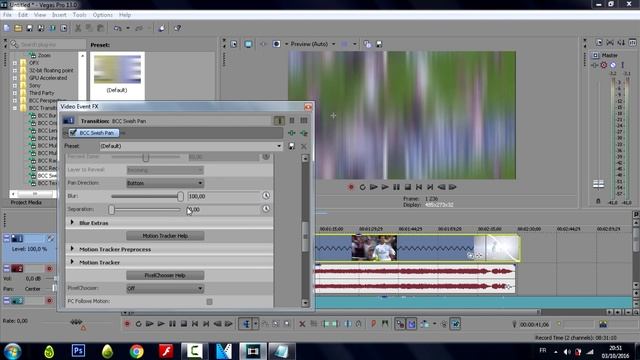Viewport: 640px width, 360px height.
Task: Expand the Motion Tracker section
Action: [72, 262]
